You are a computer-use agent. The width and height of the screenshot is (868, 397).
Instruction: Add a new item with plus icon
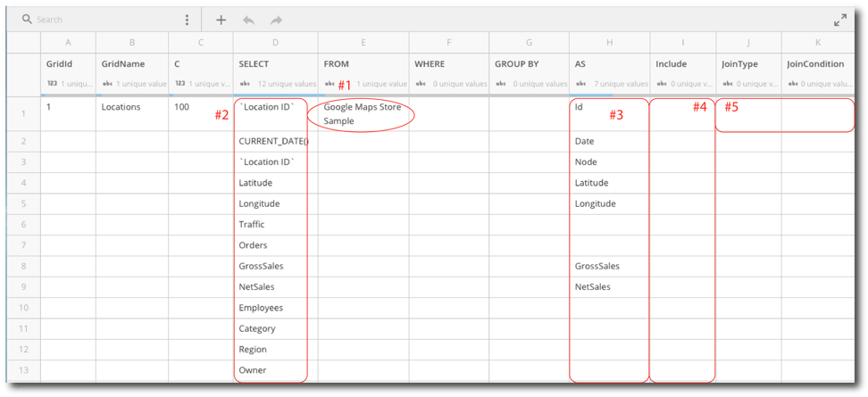click(x=221, y=20)
